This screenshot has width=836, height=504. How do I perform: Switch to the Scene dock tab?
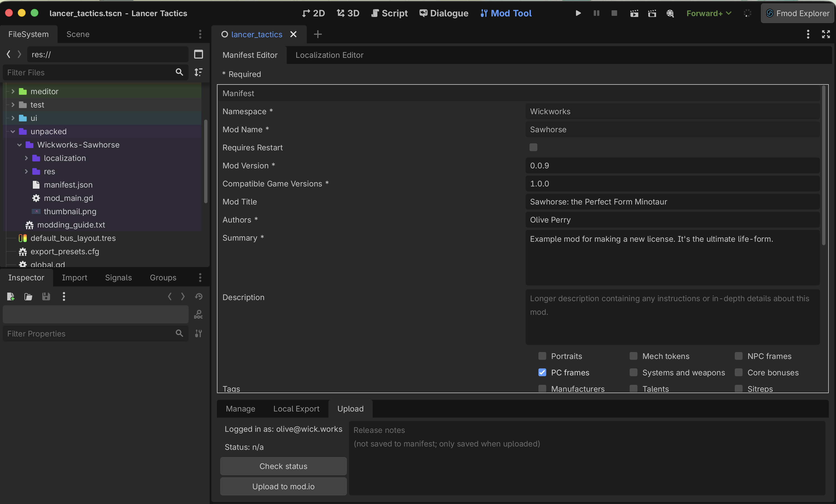point(78,34)
